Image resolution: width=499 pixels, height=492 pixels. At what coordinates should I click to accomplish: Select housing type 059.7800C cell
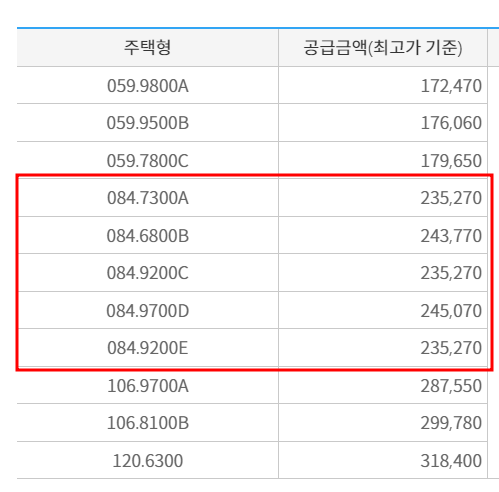[148, 160]
